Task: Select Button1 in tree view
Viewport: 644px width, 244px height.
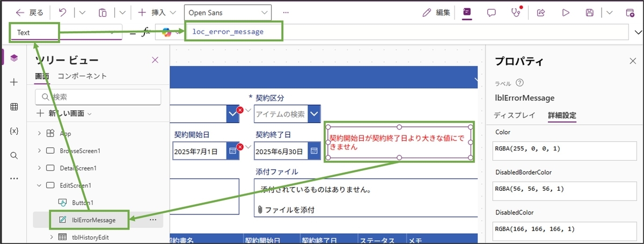Action: [83, 203]
